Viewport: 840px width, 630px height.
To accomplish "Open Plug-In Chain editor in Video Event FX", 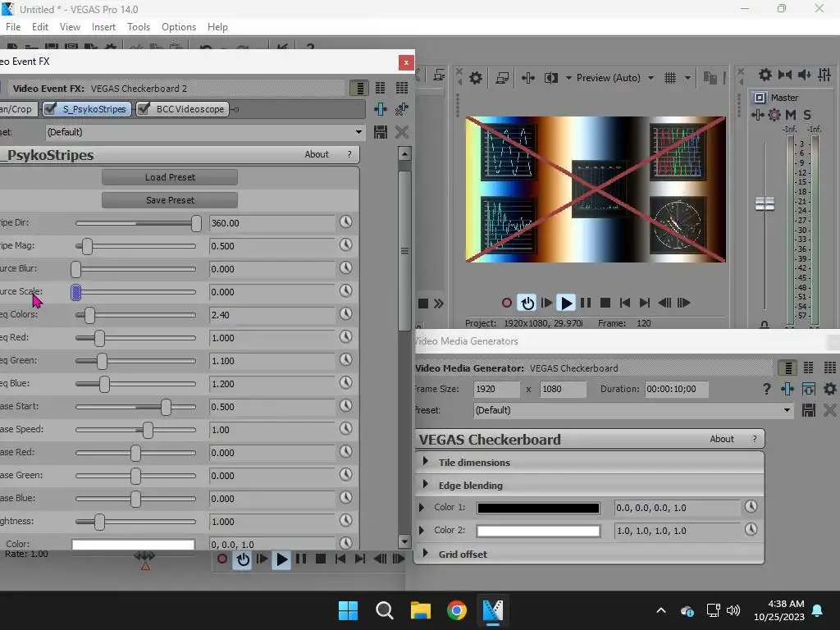I will pyautogui.click(x=381, y=109).
